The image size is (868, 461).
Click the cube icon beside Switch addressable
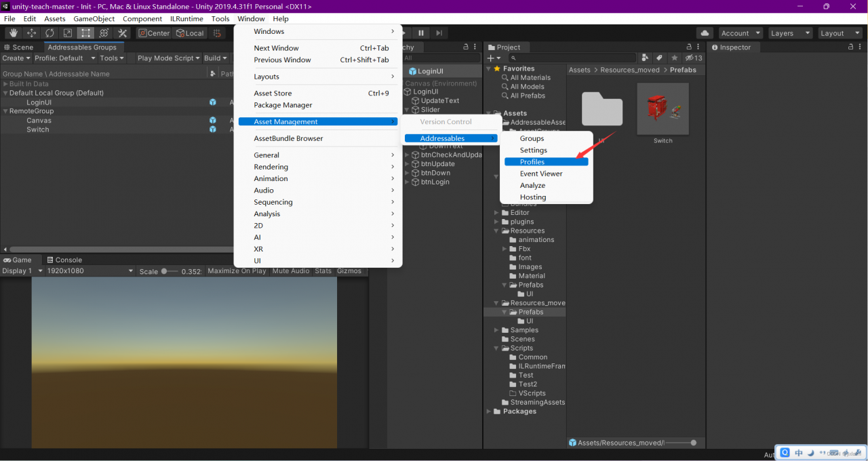(213, 129)
